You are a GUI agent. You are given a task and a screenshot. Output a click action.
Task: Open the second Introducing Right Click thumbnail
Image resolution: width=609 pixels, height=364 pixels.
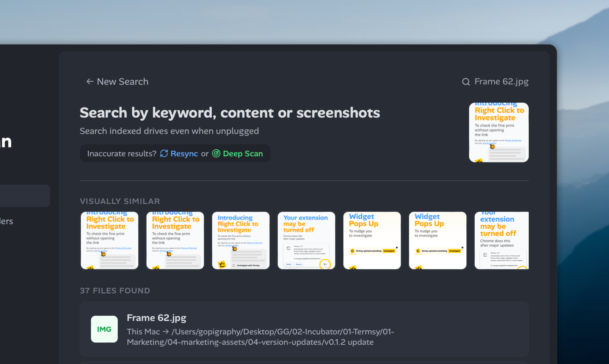pos(175,240)
